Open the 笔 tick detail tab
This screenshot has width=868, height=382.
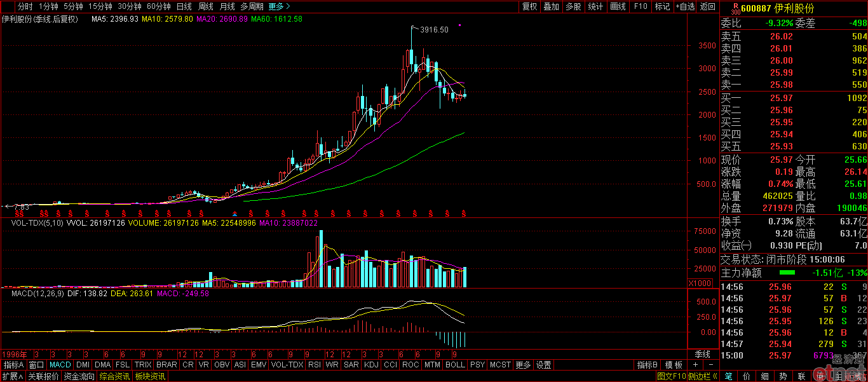pos(729,376)
